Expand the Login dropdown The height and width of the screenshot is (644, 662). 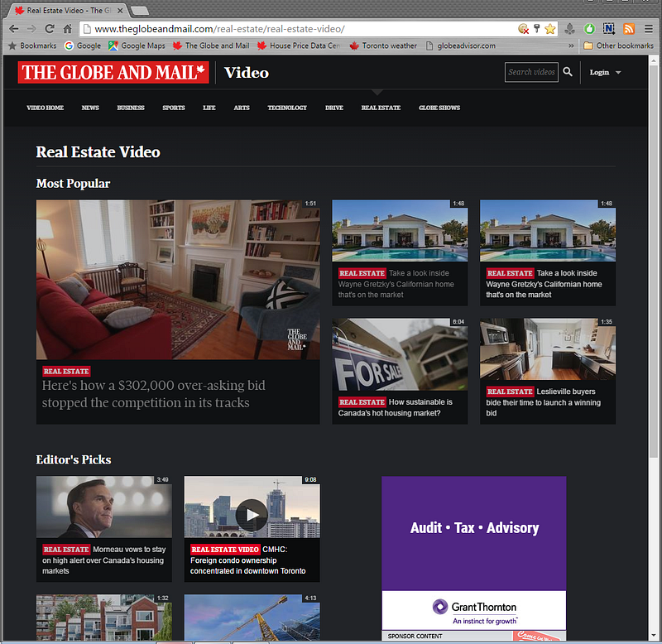[605, 72]
